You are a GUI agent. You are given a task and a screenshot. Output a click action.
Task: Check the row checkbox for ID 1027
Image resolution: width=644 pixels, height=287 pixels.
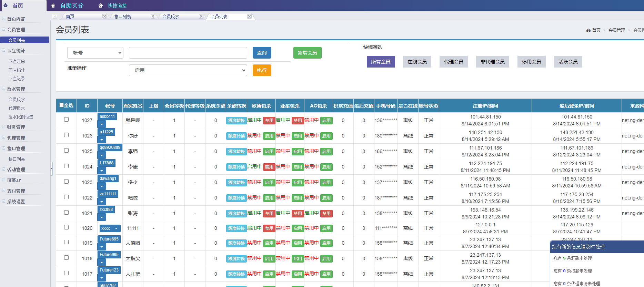point(66,119)
